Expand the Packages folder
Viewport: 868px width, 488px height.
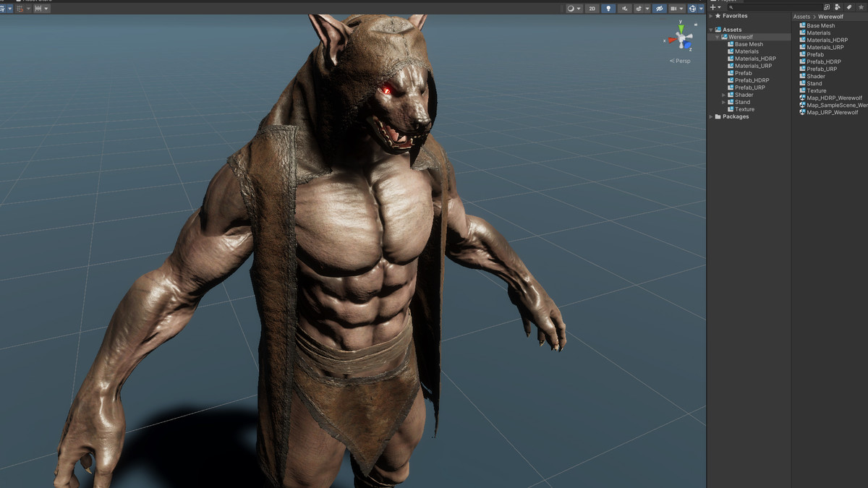pos(711,116)
